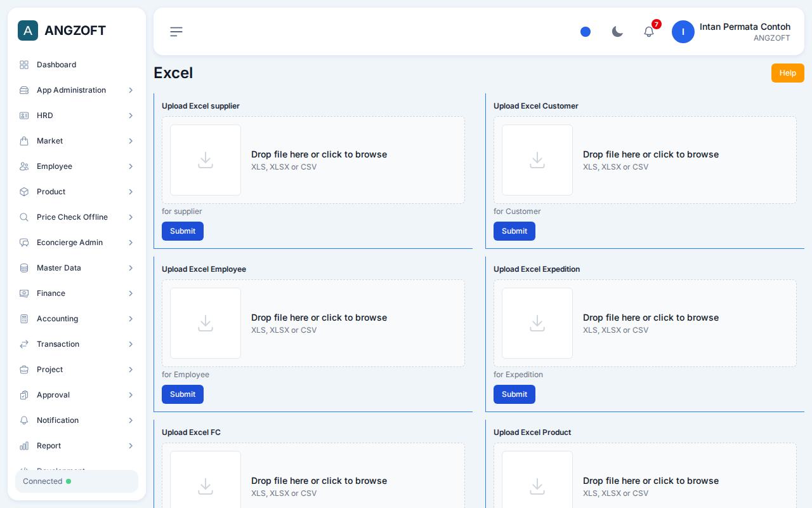
Task: Browse file in Upload Excel Customer dropzone
Action: (x=645, y=160)
